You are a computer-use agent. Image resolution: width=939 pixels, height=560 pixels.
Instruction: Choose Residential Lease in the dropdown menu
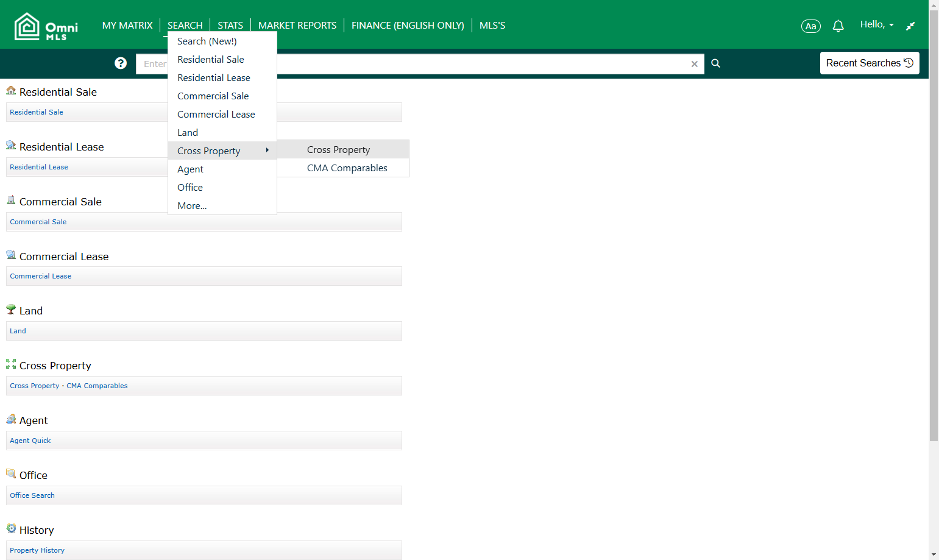pyautogui.click(x=222, y=78)
